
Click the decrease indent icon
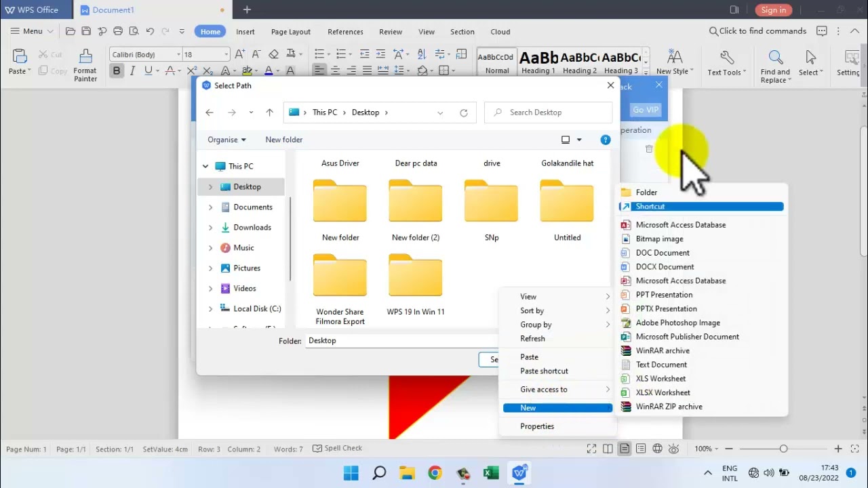(x=364, y=54)
